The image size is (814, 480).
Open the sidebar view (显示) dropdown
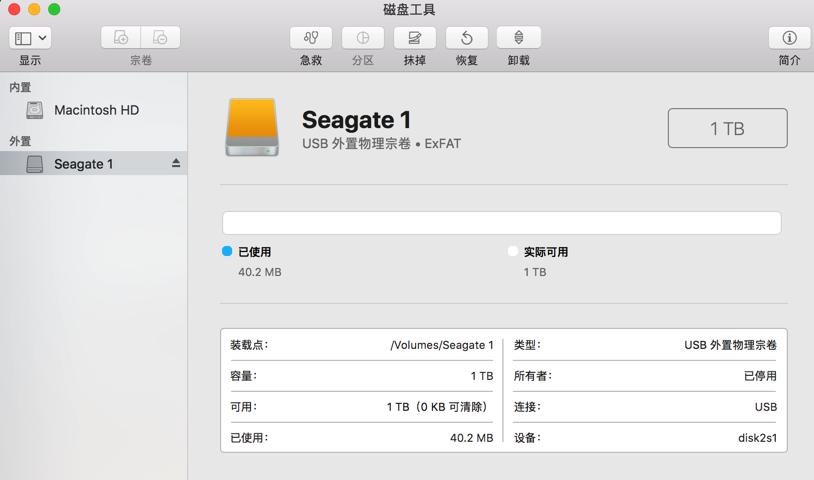[31, 38]
